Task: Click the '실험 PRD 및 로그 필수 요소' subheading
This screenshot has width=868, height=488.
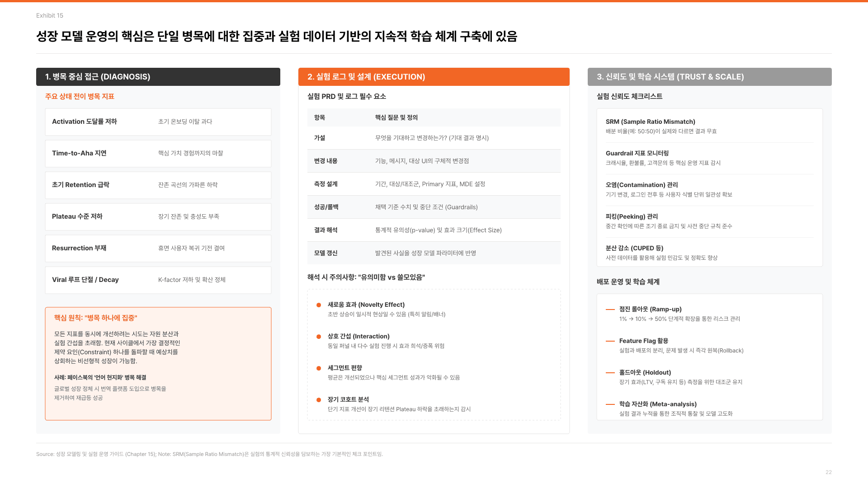Action: pyautogui.click(x=347, y=97)
